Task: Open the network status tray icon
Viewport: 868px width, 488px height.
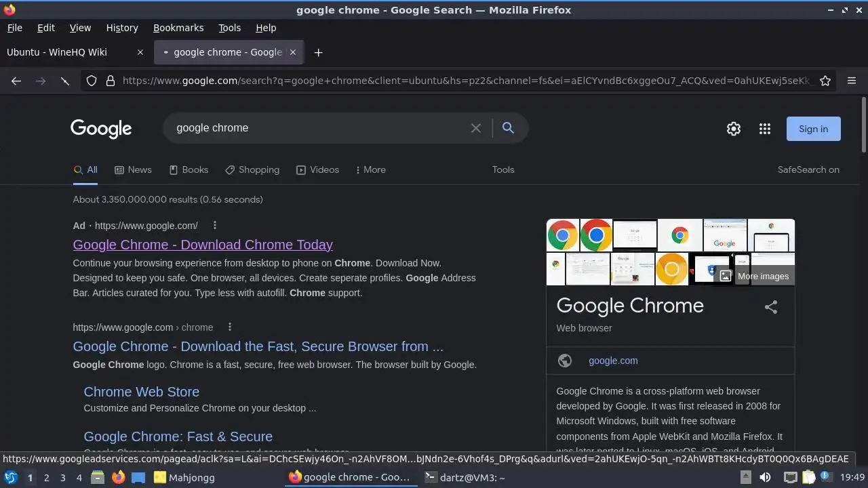Action: [x=790, y=477]
